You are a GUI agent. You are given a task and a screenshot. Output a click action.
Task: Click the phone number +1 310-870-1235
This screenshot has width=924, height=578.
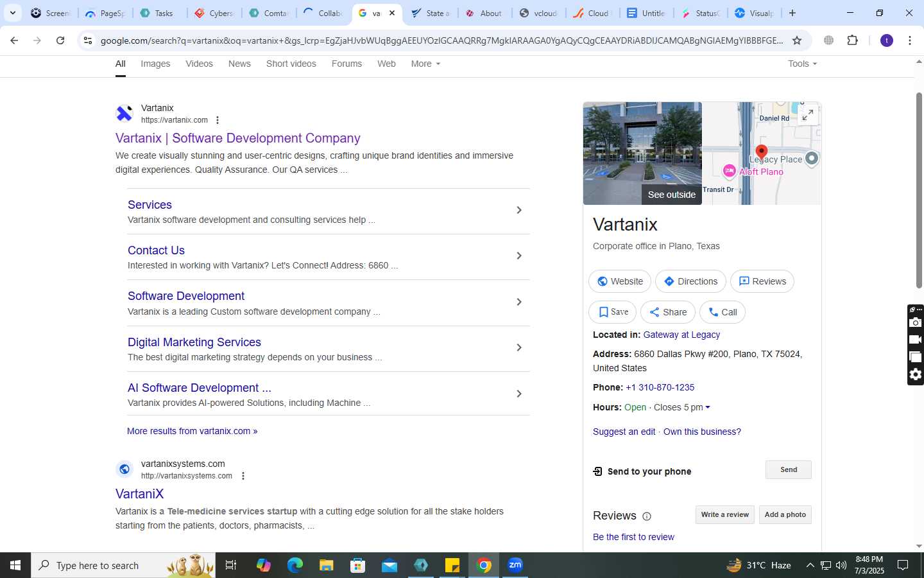[x=660, y=387]
